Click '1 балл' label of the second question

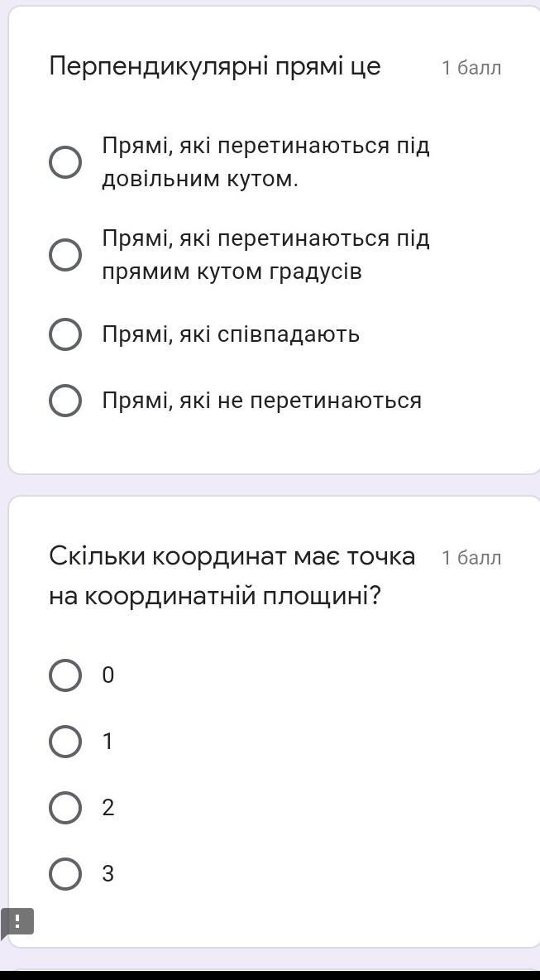tap(471, 557)
